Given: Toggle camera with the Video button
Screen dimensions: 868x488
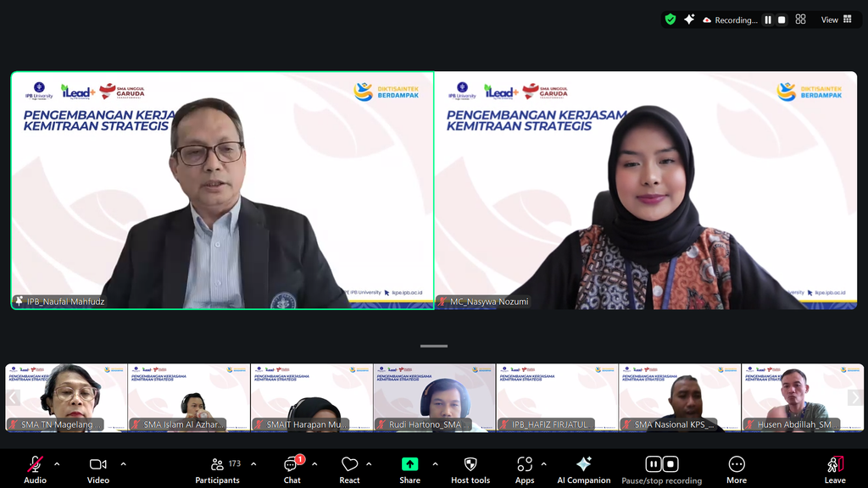Looking at the screenshot, I should [x=98, y=470].
